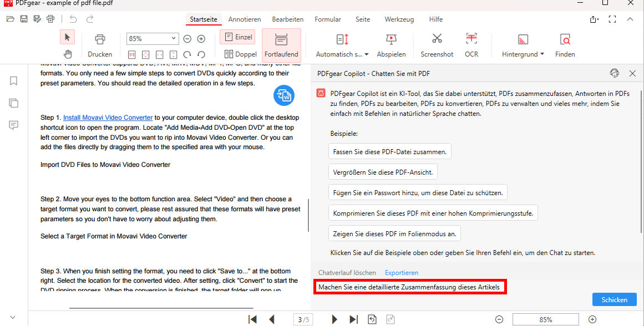
Task: Toggle Fortlaufend continuous scrolling
Action: coord(281,45)
